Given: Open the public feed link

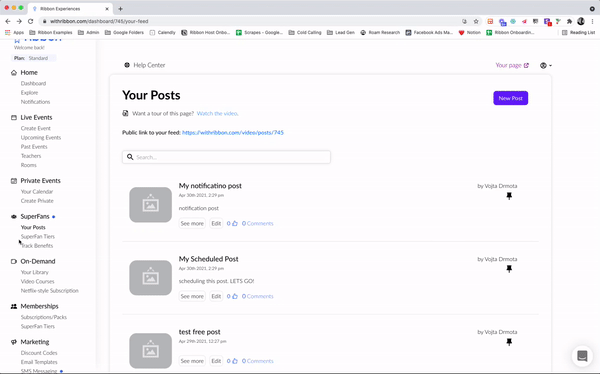Looking at the screenshot, I should click(233, 132).
